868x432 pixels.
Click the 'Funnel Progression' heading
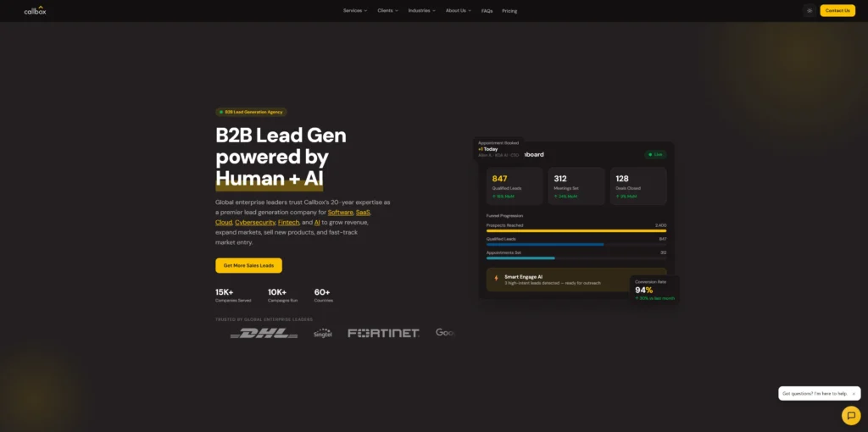pyautogui.click(x=504, y=216)
